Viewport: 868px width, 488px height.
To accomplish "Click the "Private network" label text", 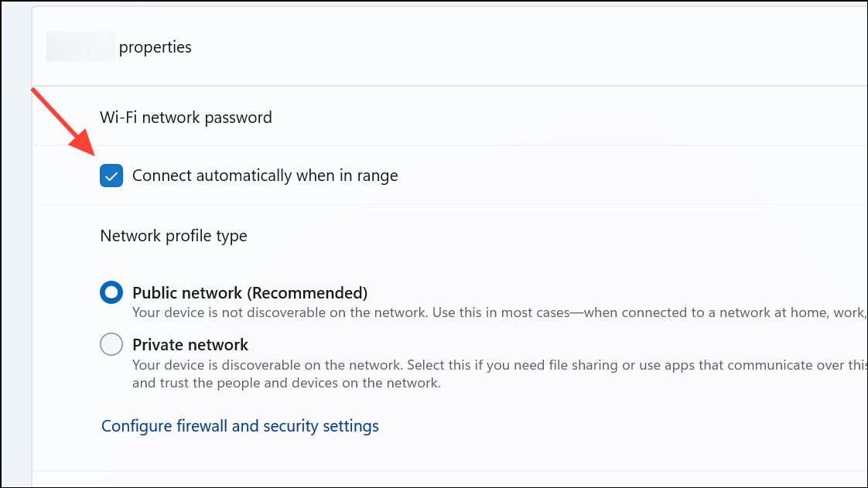I will pos(190,345).
